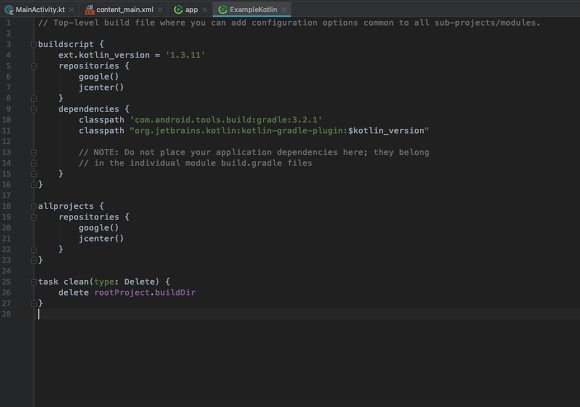
Task: Close the content_main.xml tab
Action: 160,10
